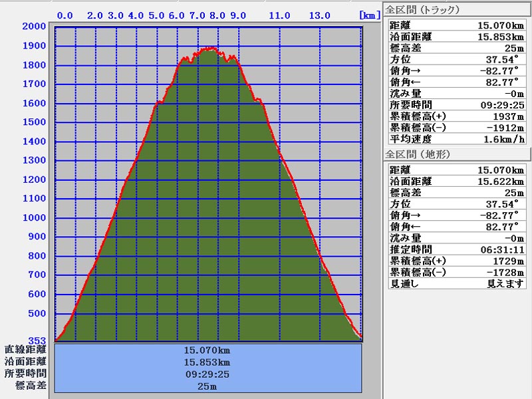Select the terrain 推定時間 06:31:11 row
Viewport: 532px width, 399px height.
457,250
